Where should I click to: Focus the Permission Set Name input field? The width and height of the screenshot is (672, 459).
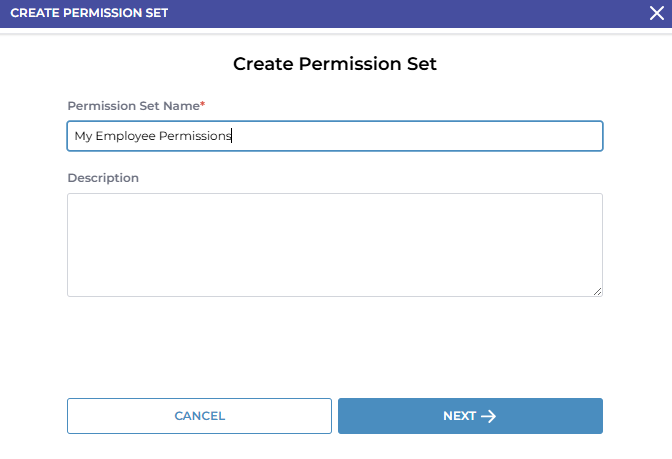(x=400, y=136)
